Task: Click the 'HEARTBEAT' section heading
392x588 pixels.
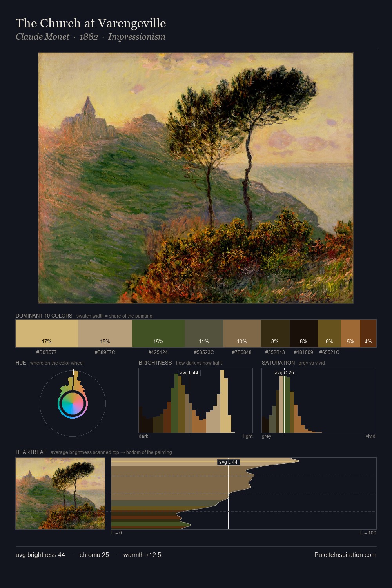Action: pyautogui.click(x=31, y=452)
